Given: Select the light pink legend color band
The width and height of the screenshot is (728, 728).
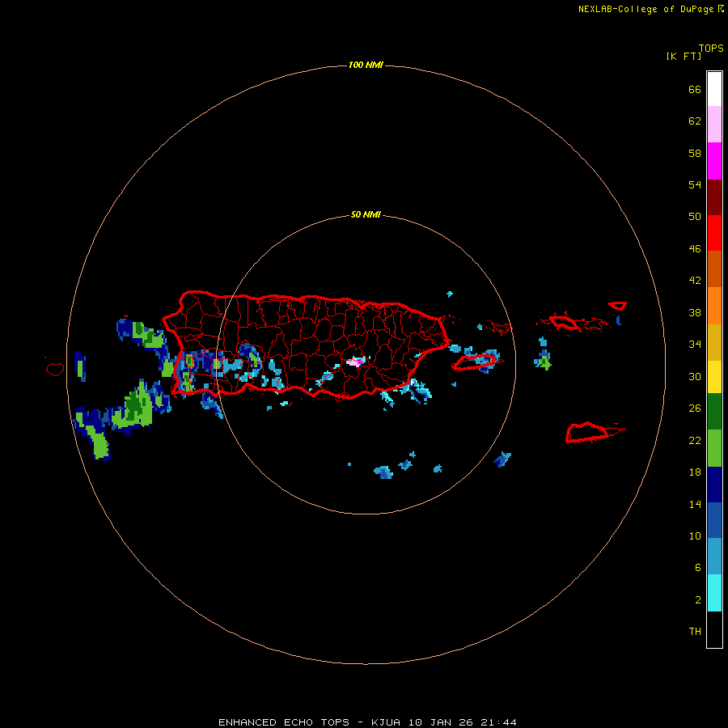Looking at the screenshot, I should [714, 125].
